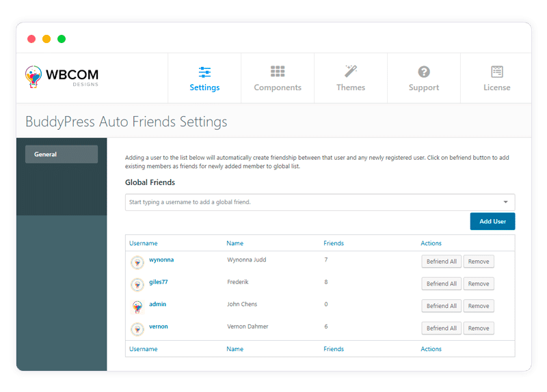Go to the Themes tab label

tap(351, 87)
